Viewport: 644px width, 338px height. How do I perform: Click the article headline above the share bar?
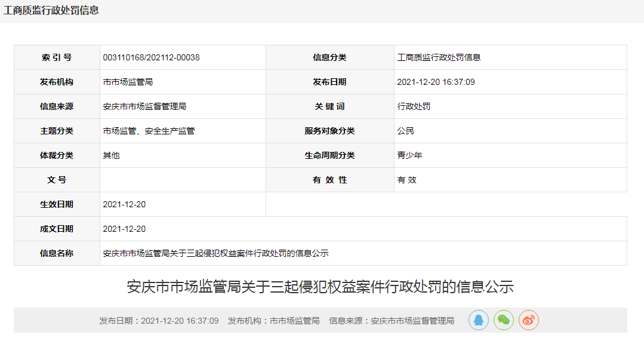[320, 287]
